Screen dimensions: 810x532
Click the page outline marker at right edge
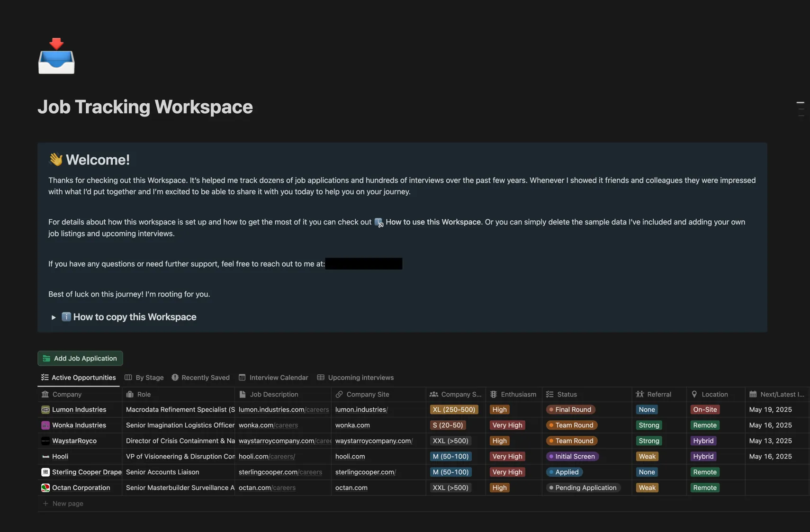tap(801, 109)
